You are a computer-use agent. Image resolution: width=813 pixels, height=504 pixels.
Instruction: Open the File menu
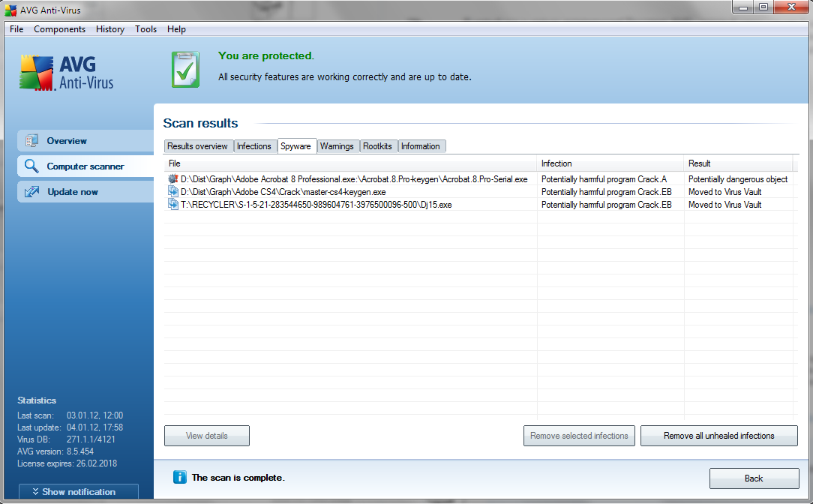[16, 29]
